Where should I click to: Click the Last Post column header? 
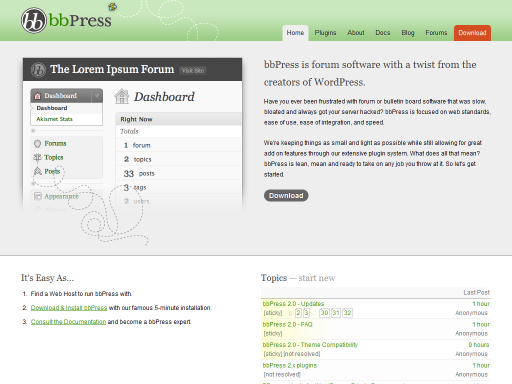click(476, 292)
